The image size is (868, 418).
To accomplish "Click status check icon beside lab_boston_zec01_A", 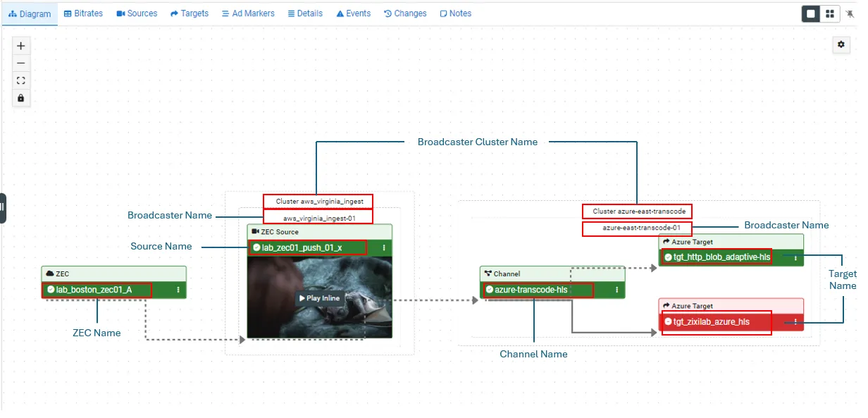I will [51, 290].
